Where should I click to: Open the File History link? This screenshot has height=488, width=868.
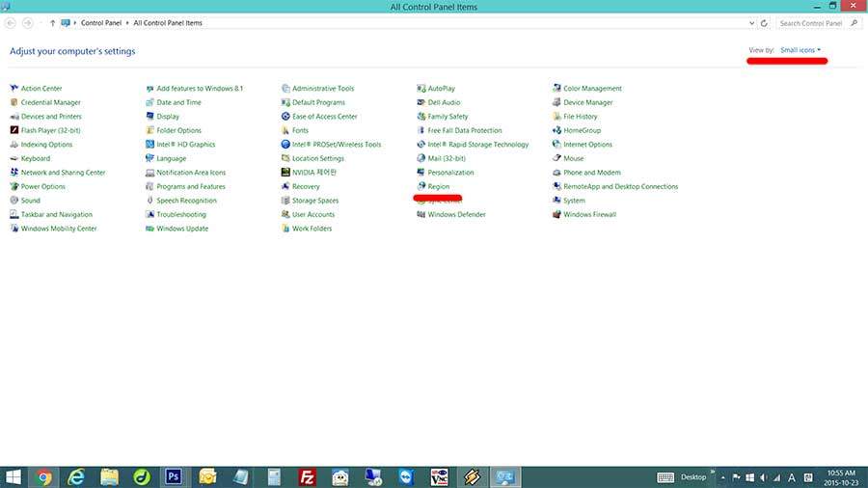pos(581,117)
